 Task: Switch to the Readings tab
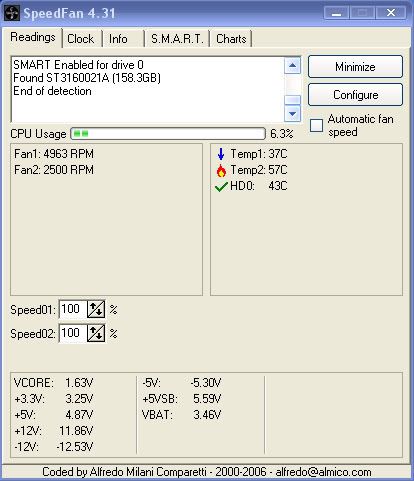point(33,37)
